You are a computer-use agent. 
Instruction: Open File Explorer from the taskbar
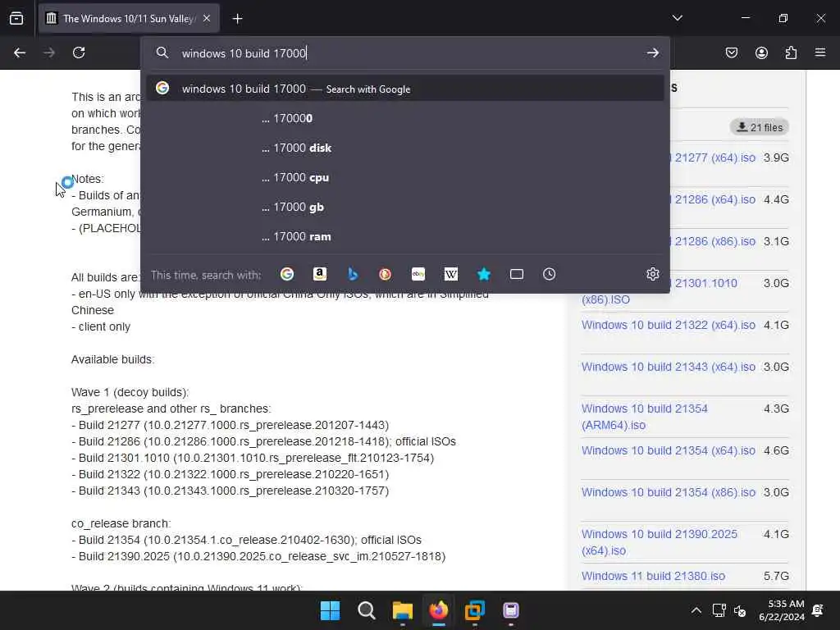(x=402, y=610)
